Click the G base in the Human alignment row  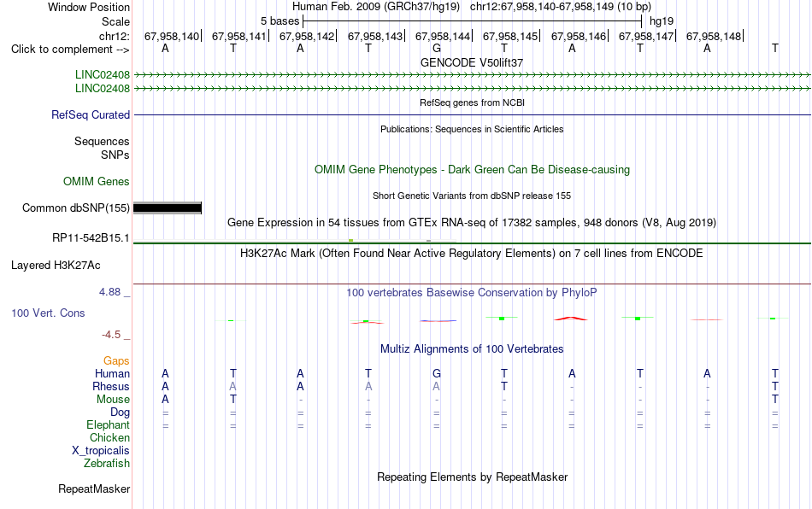tap(437, 373)
